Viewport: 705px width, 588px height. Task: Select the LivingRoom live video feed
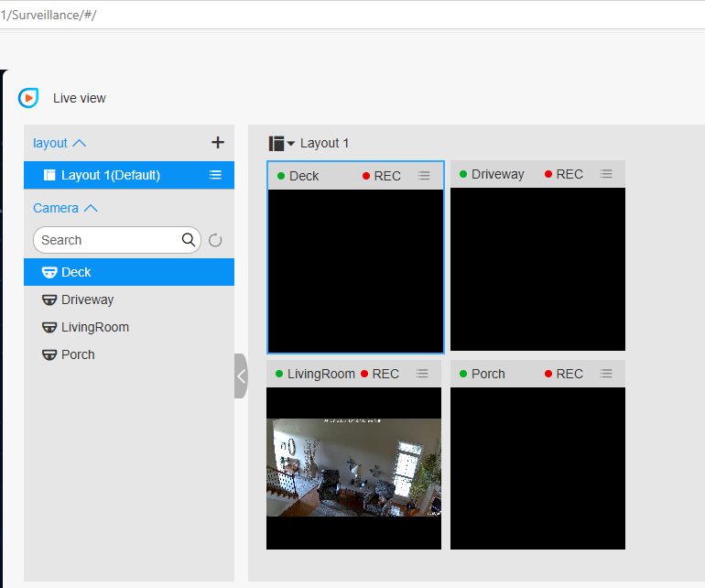353,468
